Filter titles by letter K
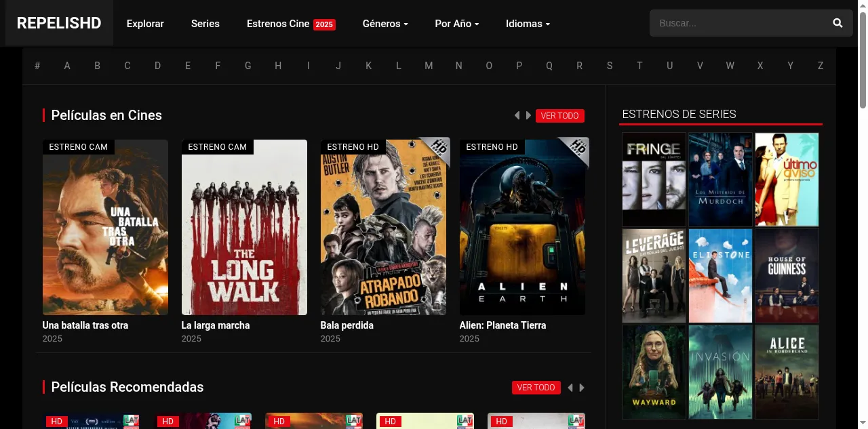This screenshot has width=868, height=429. (368, 66)
